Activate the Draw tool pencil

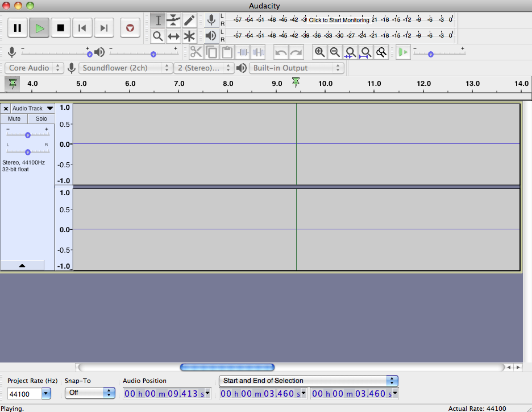(x=190, y=20)
